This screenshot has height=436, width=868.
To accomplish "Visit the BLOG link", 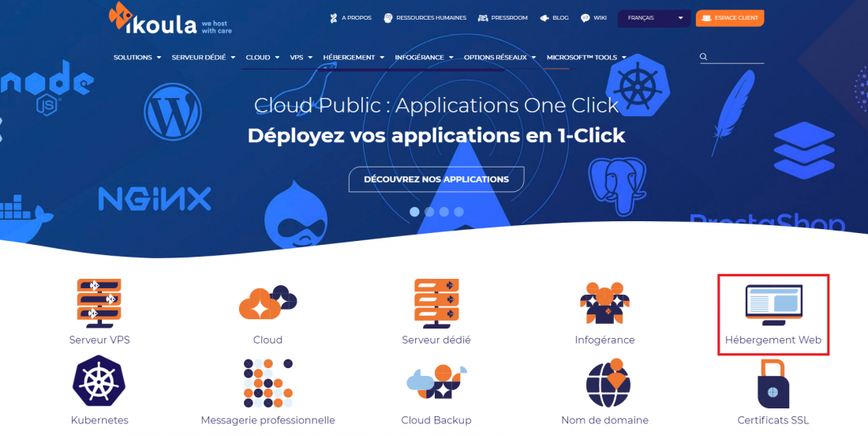I will click(560, 17).
